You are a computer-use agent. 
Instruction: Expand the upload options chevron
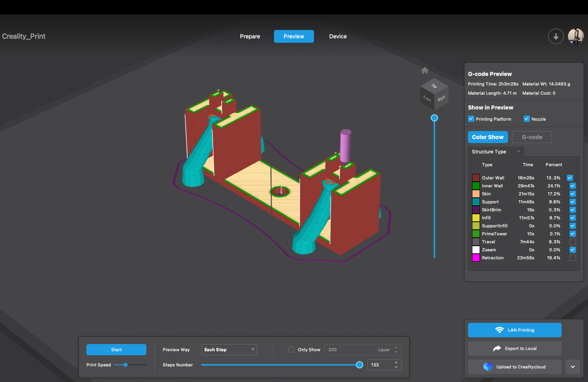572,367
